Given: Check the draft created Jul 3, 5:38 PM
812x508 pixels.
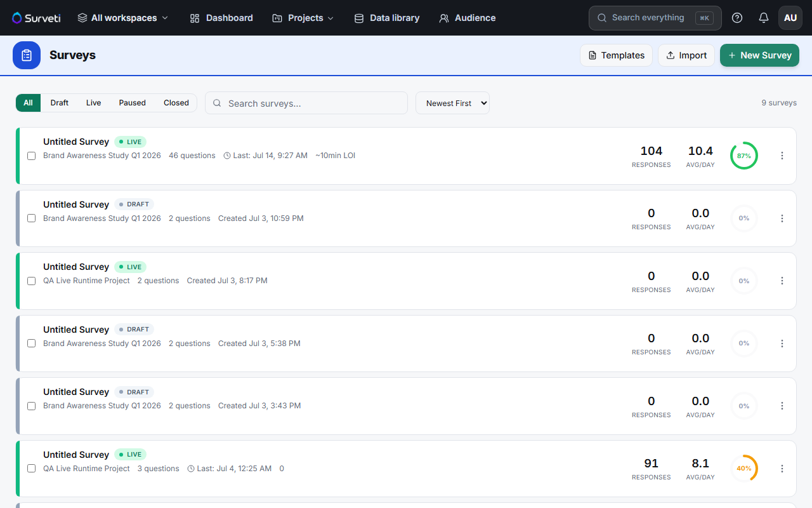Looking at the screenshot, I should pyautogui.click(x=31, y=344).
